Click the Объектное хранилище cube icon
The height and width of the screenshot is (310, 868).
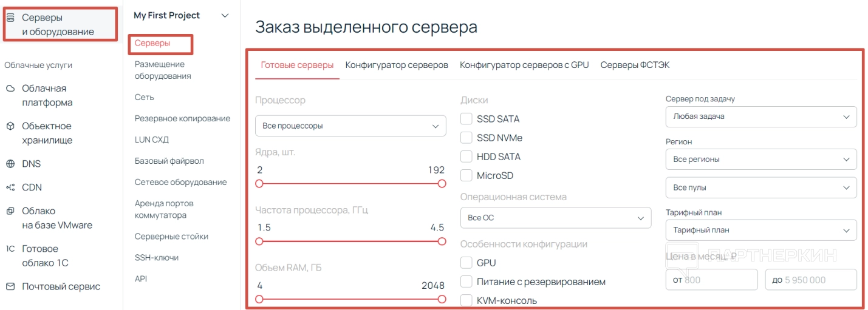(x=10, y=126)
